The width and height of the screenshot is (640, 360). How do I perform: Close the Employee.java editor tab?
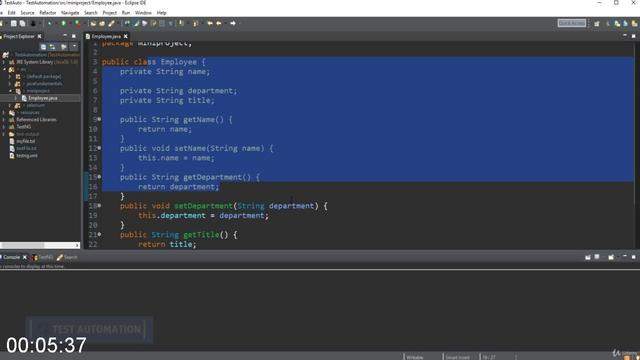pyautogui.click(x=126, y=36)
